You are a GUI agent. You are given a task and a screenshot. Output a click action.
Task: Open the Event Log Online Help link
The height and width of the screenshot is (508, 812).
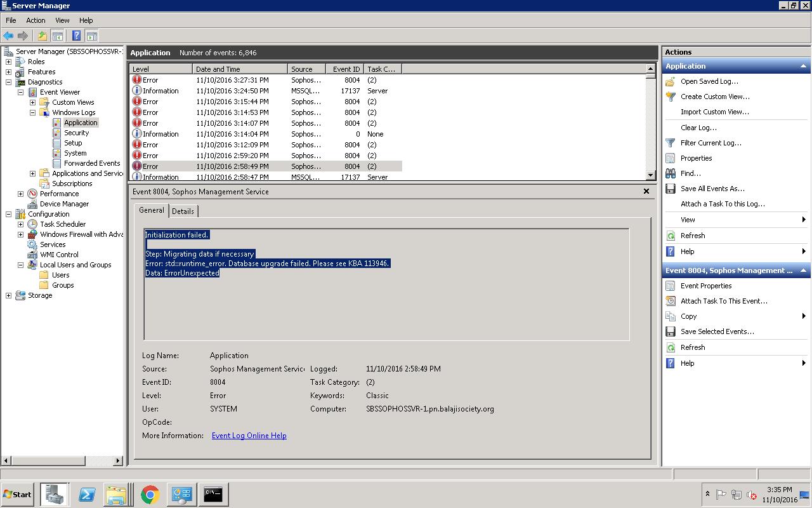pos(249,436)
